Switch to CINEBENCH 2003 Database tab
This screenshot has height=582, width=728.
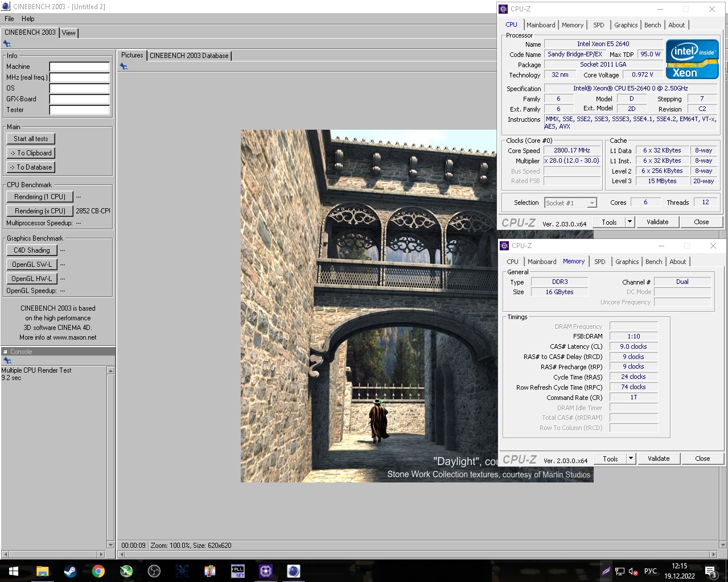pos(189,56)
